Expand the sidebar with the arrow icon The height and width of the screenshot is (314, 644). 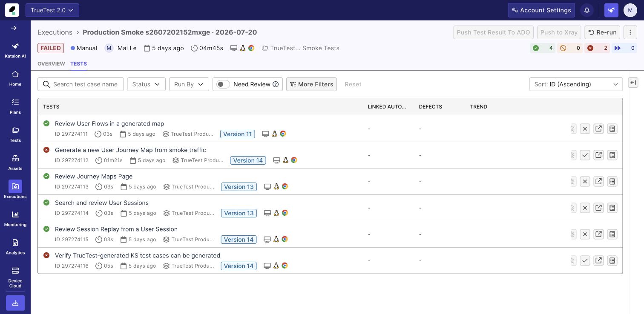click(x=14, y=28)
